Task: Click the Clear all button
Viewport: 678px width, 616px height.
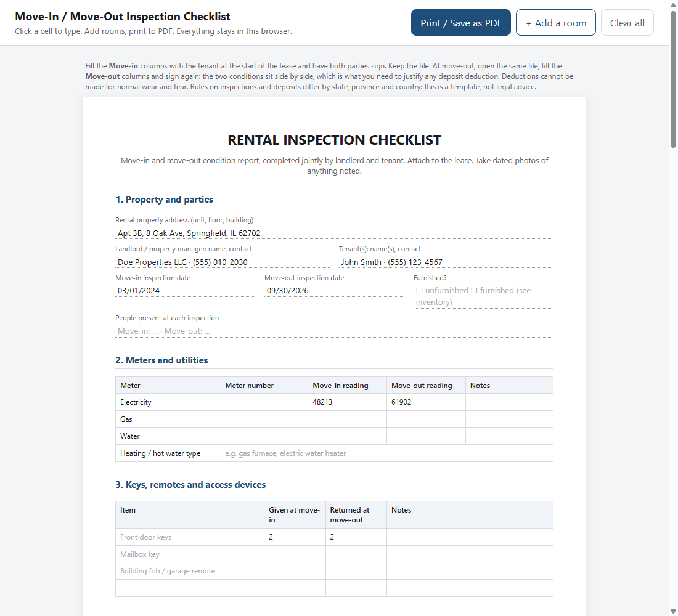Action: coord(627,23)
